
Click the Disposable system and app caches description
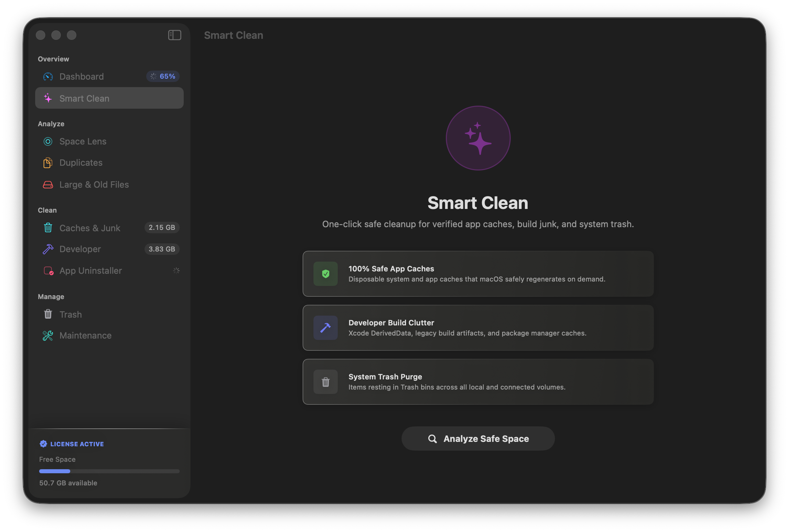[x=477, y=279]
